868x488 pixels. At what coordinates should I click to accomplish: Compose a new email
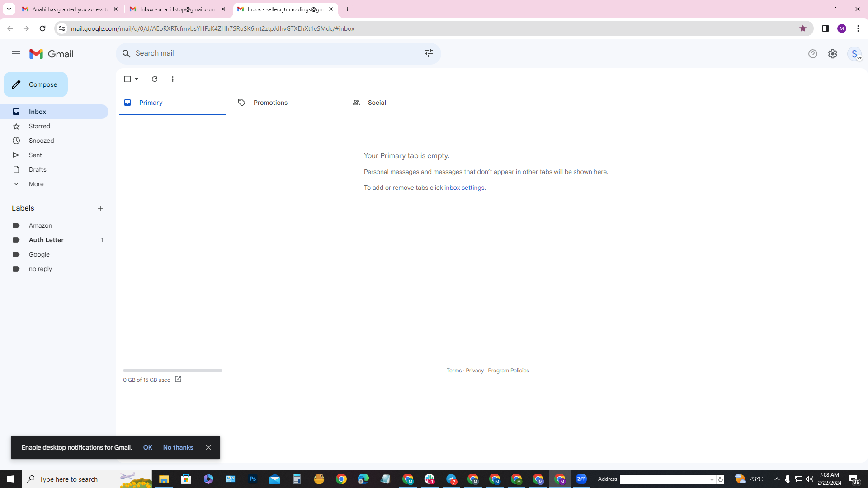(36, 84)
